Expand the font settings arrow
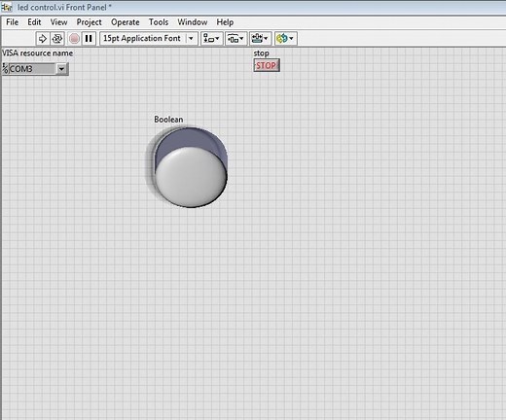 (191, 39)
